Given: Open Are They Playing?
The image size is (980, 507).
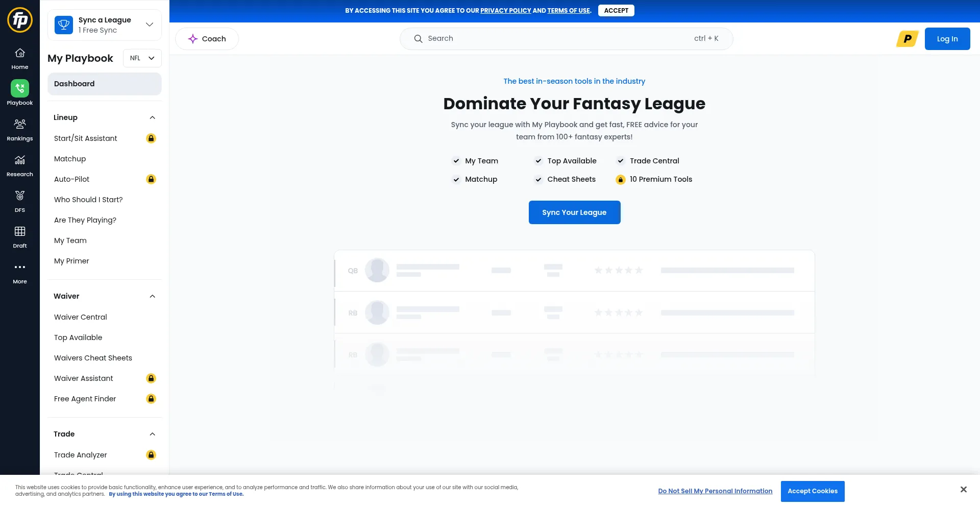Looking at the screenshot, I should coord(85,220).
